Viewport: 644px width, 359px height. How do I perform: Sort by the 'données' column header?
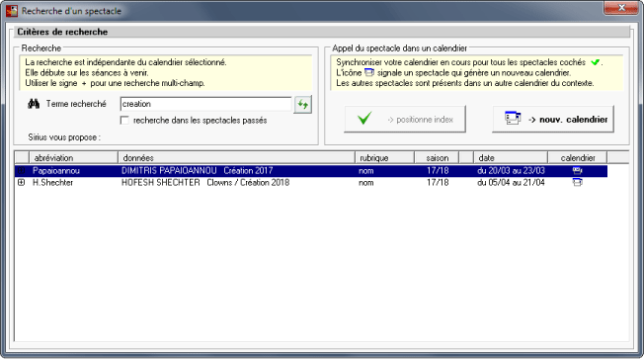coord(237,158)
